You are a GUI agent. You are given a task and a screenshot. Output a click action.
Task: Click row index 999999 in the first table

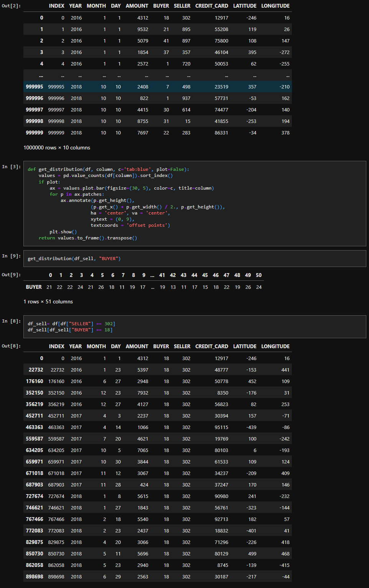34,133
